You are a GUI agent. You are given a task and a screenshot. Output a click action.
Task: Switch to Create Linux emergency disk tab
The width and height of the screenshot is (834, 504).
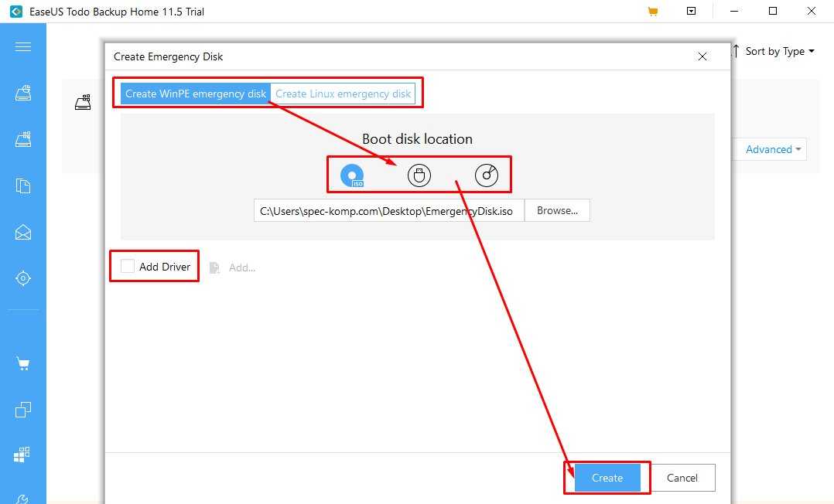pos(344,94)
